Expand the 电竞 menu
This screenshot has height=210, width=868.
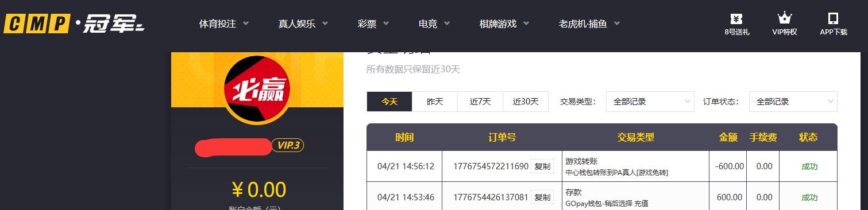[x=434, y=24]
